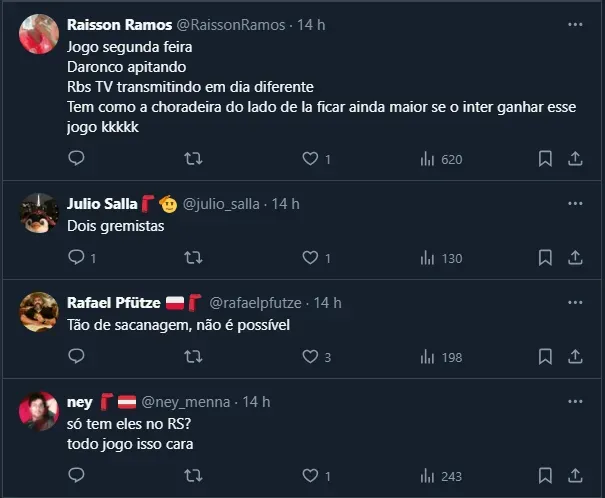
Task: Reply to Julio Salla's 'Dois gremistas' tweet
Action: tap(76, 258)
